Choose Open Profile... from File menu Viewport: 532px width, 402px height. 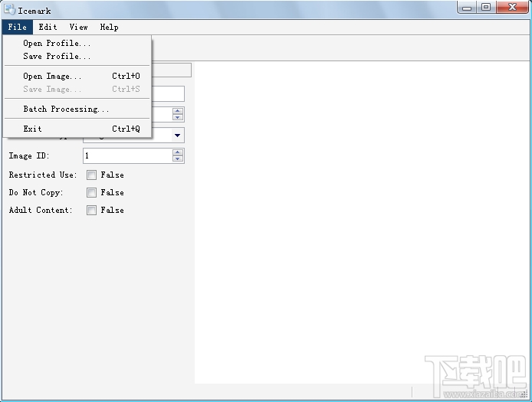pos(77,43)
